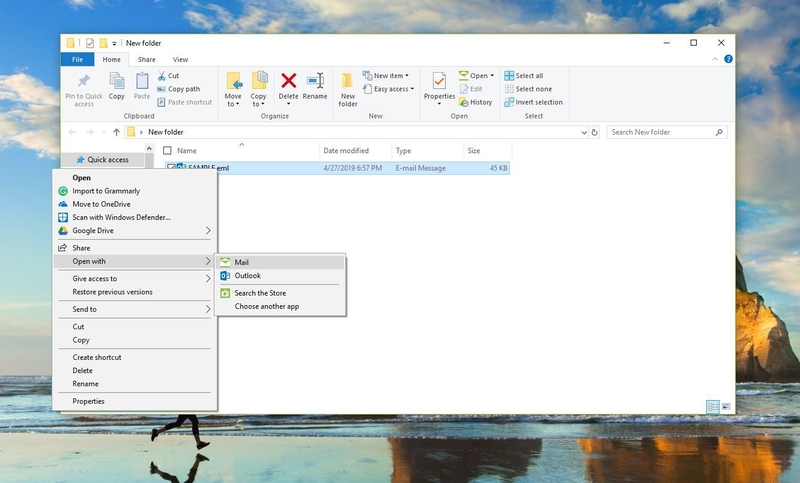Click Select all in ribbon
Image resolution: width=800 pixels, height=483 pixels.
pos(524,75)
